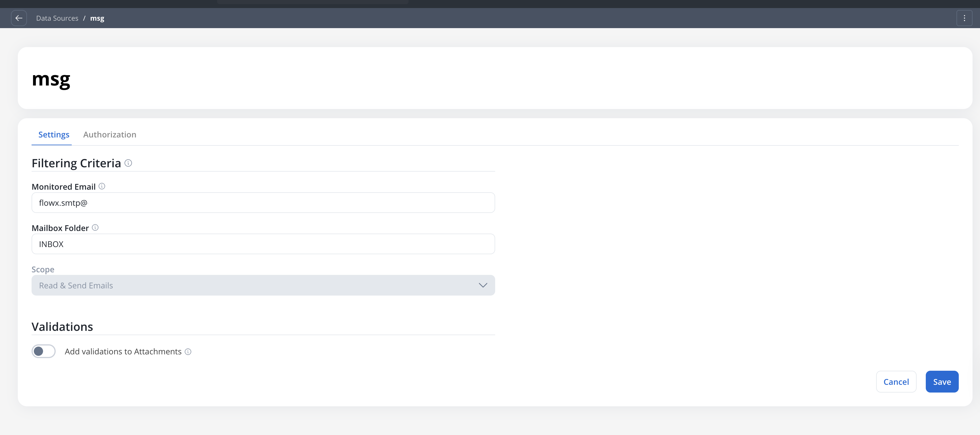
Task: Click the Scope dropdown chevron arrow
Action: 483,286
